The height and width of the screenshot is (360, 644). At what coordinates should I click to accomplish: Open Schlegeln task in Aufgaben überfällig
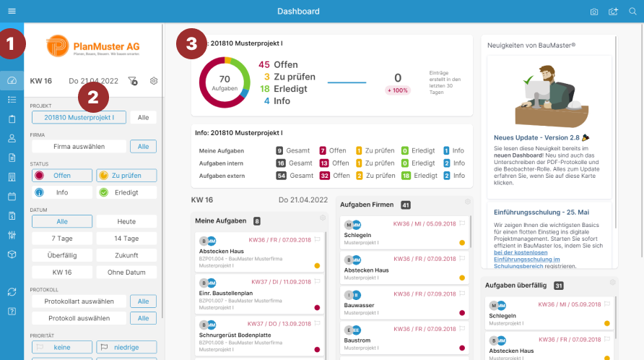(549, 314)
